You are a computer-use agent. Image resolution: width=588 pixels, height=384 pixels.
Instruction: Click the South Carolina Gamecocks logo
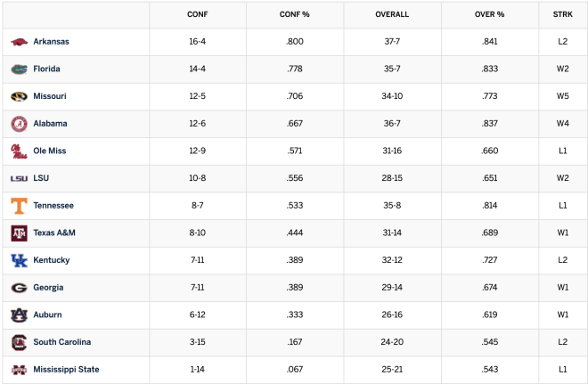(19, 342)
